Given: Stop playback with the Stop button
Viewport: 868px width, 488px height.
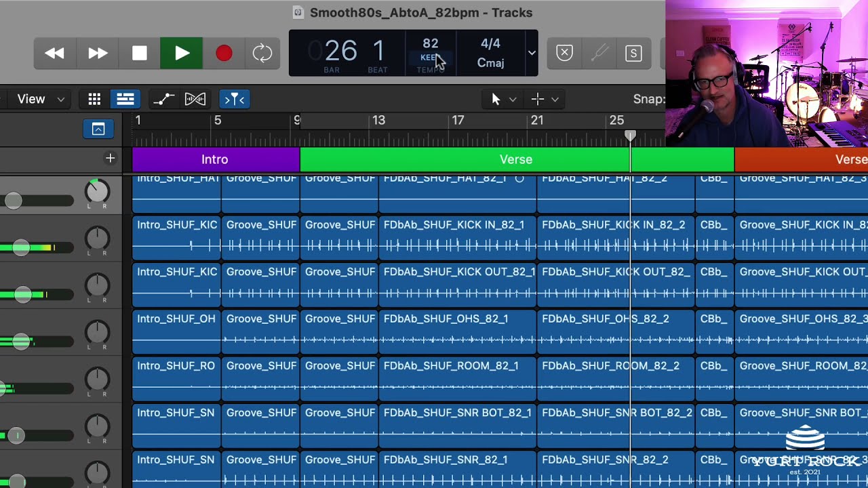Looking at the screenshot, I should (140, 54).
